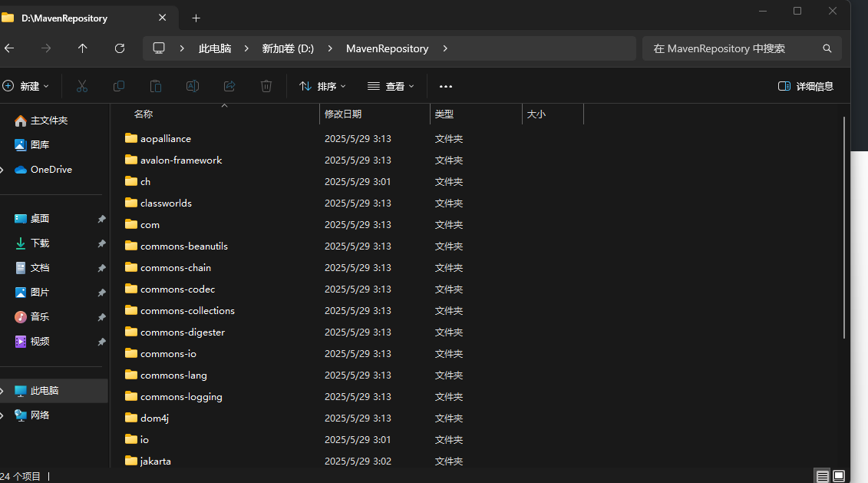Expand chevron after MavenRepository in breadcrumb

pyautogui.click(x=445, y=48)
